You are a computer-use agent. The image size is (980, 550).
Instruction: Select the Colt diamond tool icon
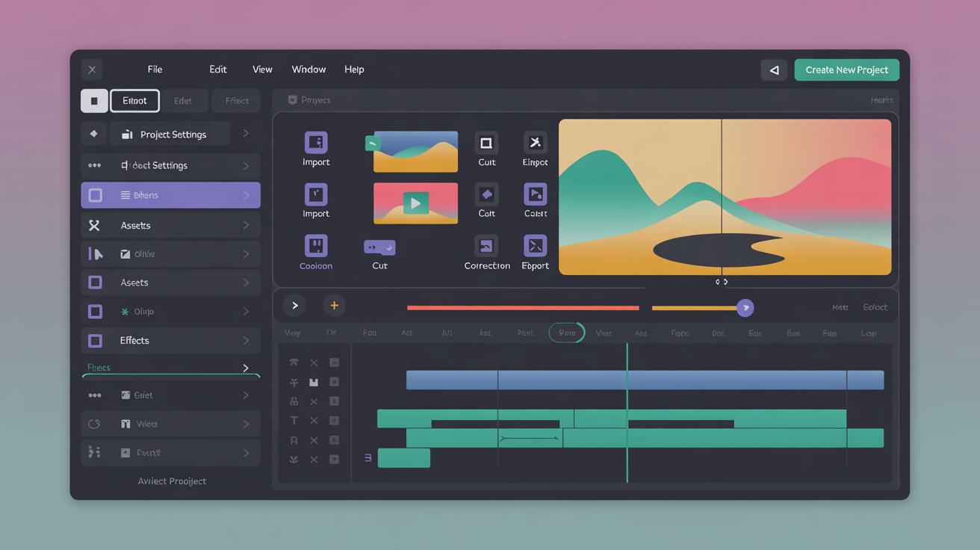point(486,194)
